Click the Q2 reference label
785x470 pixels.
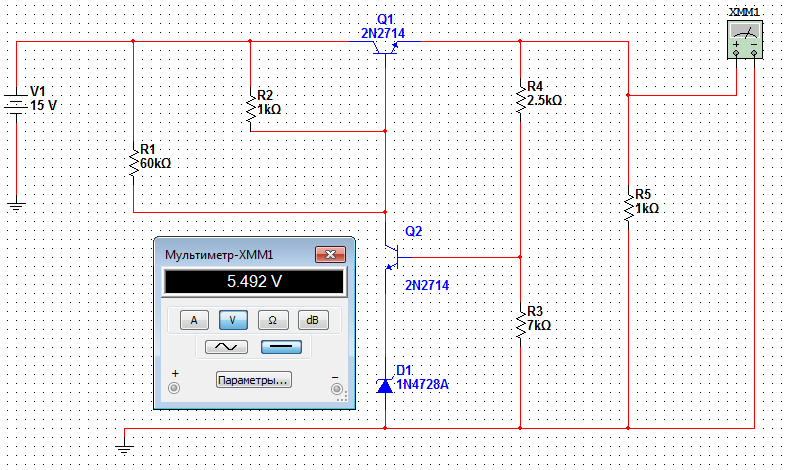click(414, 231)
